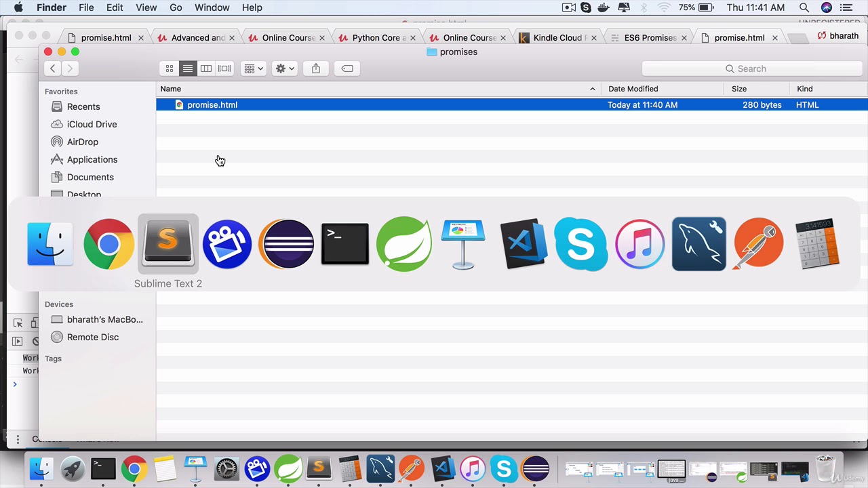This screenshot has width=868, height=488.
Task: Open Launchpad from the Dock
Action: coord(73,468)
